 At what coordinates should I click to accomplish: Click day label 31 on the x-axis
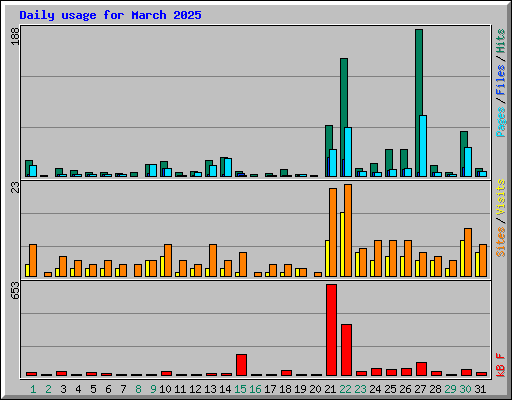480,389
